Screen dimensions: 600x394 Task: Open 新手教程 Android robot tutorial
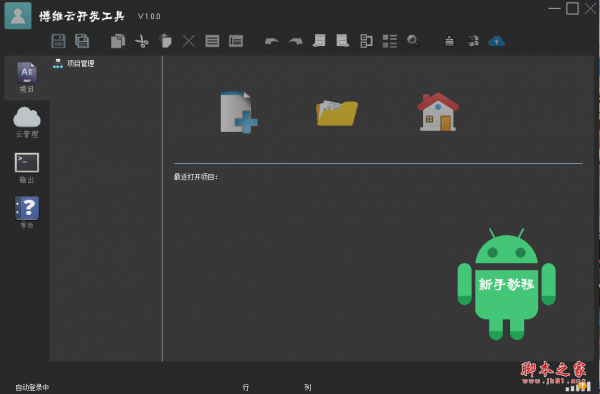507,284
